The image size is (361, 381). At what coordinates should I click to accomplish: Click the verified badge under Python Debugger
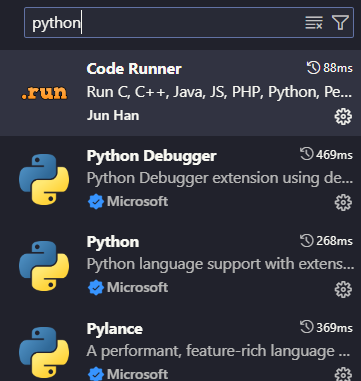96,202
